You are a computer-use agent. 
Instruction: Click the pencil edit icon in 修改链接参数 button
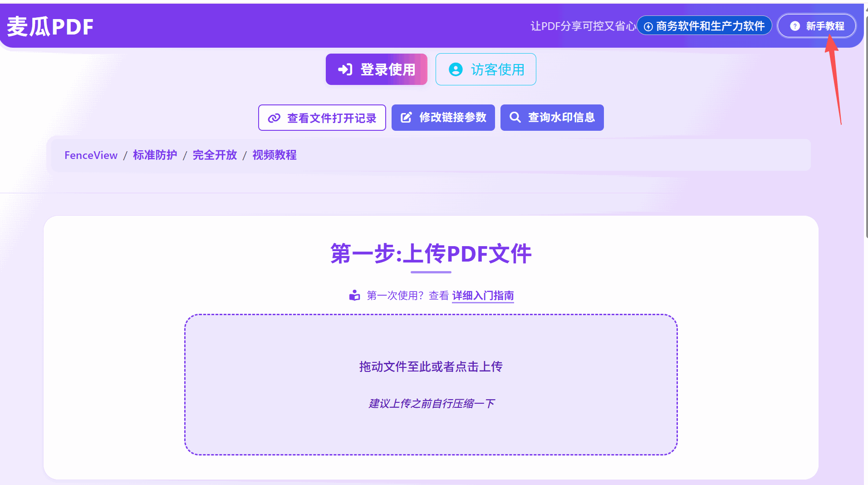click(405, 117)
